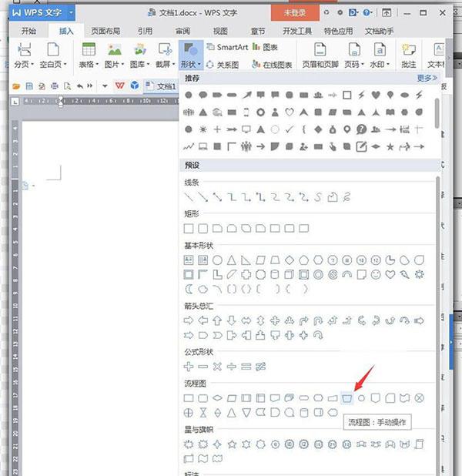Select the heart shape in 基本形状
The width and height of the screenshot is (462, 476).
point(390,274)
